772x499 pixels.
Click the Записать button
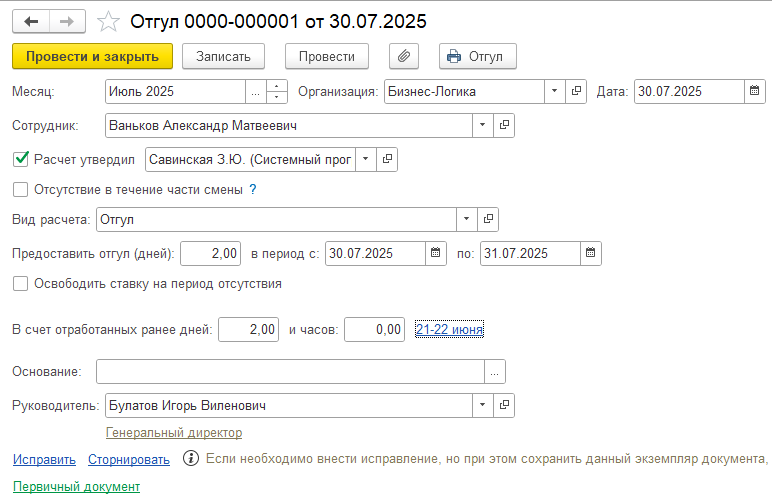click(224, 56)
